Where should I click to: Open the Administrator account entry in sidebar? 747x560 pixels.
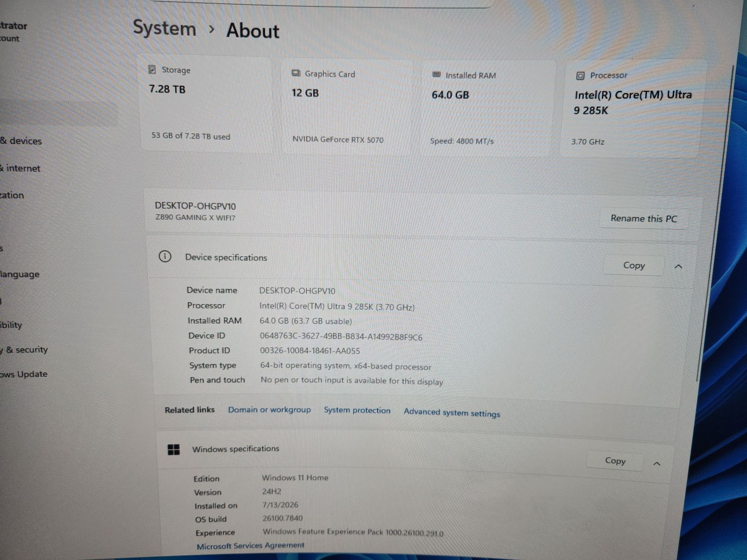[x=14, y=31]
